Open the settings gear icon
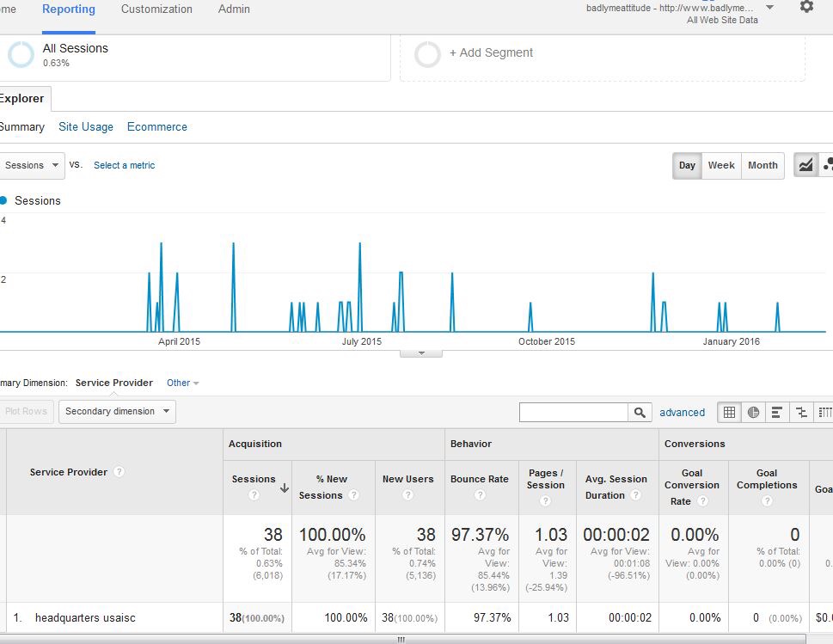Screen dimensions: 833x644 coord(805,7)
